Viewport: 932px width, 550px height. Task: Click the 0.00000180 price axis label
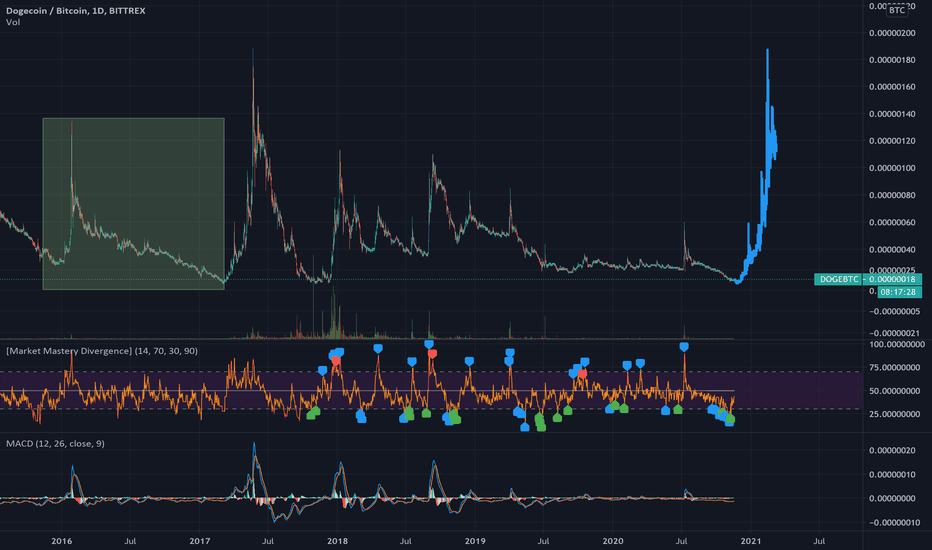pos(892,60)
